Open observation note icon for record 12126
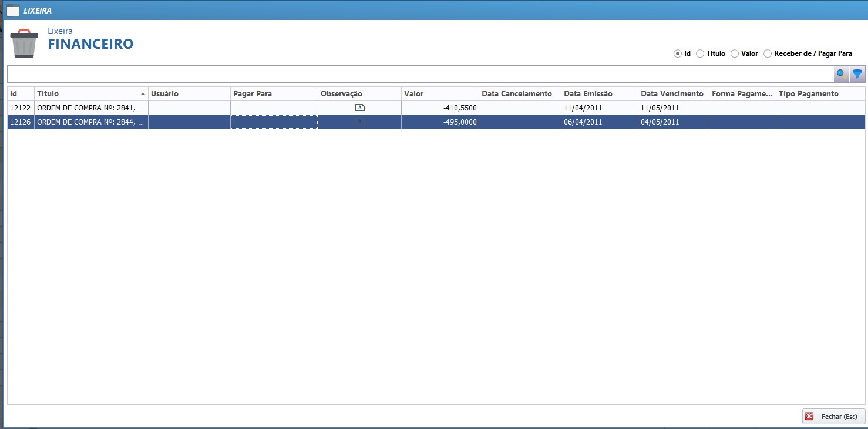 pos(360,122)
